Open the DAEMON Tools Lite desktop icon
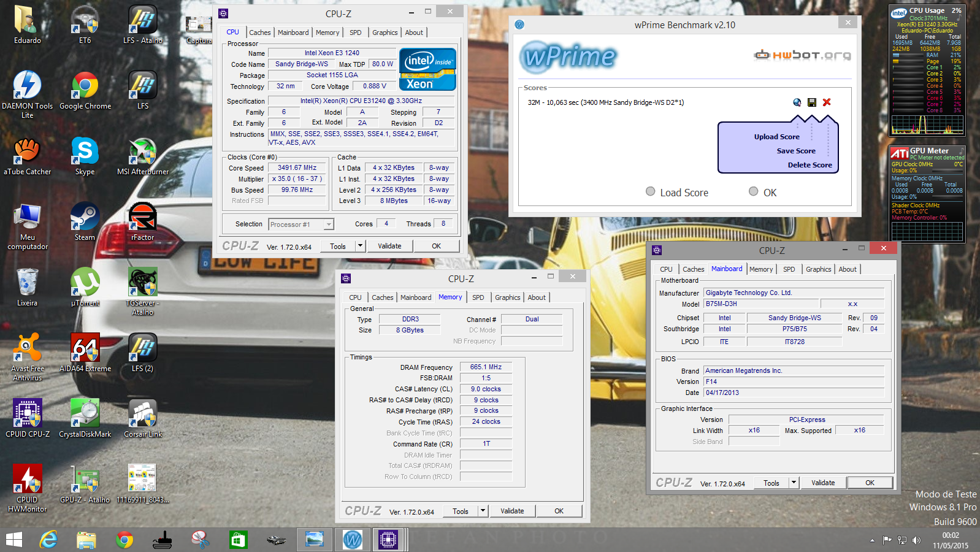This screenshot has height=552, width=980. (x=27, y=94)
